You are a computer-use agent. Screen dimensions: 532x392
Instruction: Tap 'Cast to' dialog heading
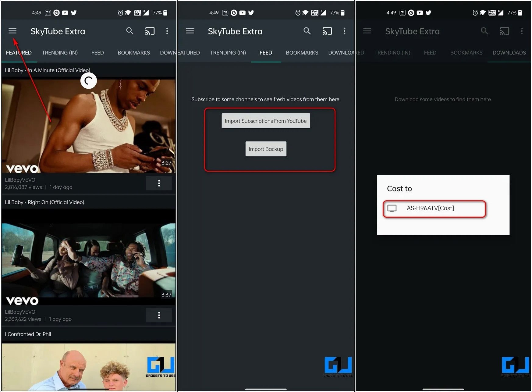(399, 189)
